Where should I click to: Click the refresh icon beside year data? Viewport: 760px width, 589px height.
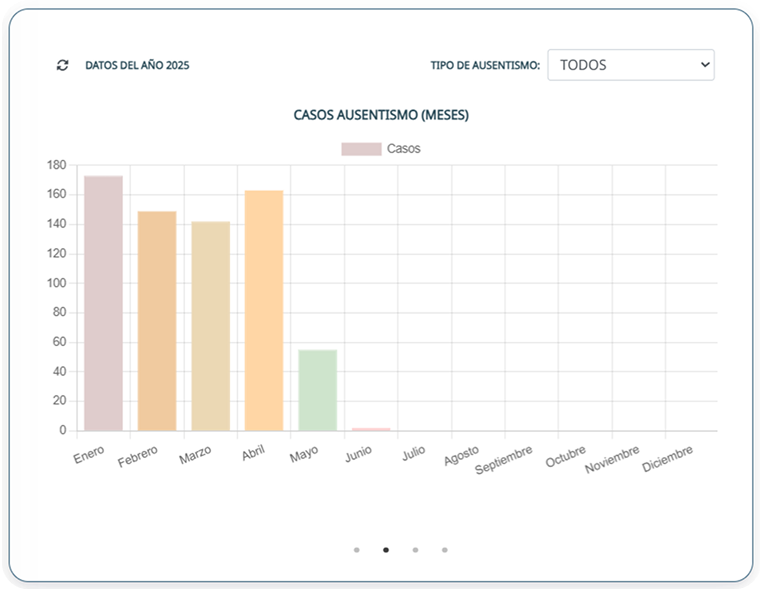(x=63, y=65)
